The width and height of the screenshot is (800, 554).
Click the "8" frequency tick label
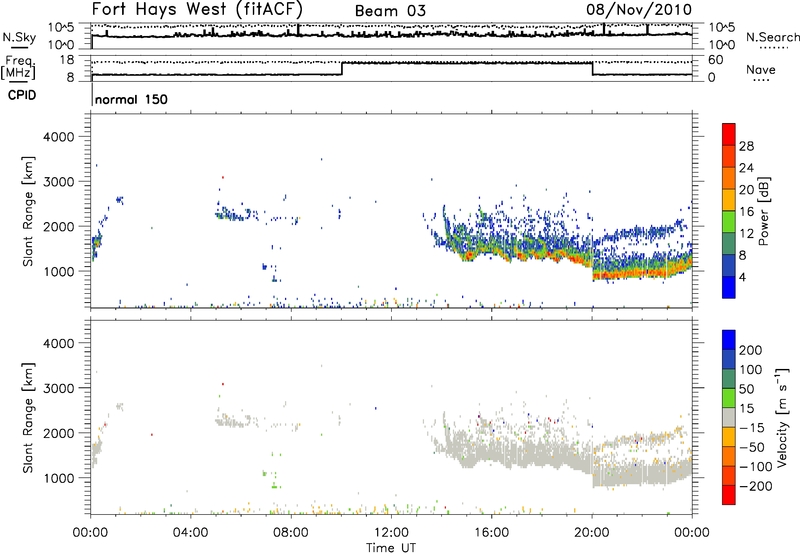[70, 78]
